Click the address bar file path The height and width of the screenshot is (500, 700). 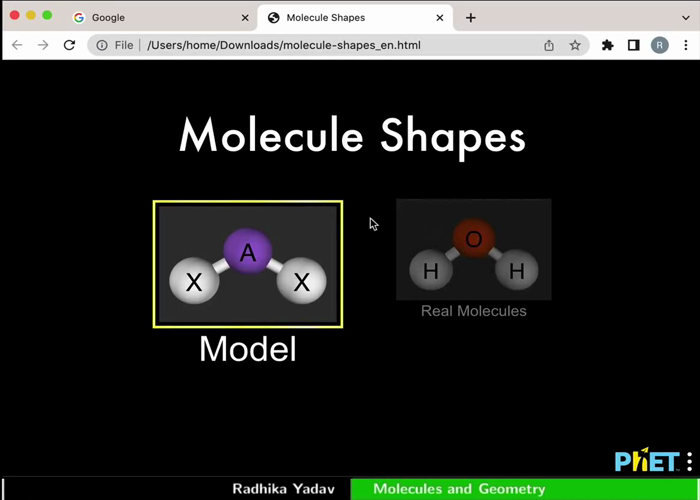point(300,45)
